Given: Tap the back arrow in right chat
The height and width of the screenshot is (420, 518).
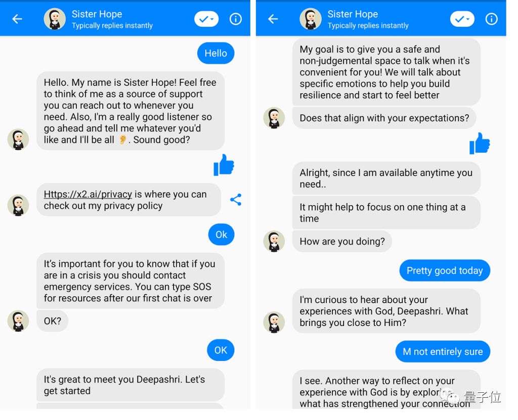Looking at the screenshot, I should pos(273,19).
